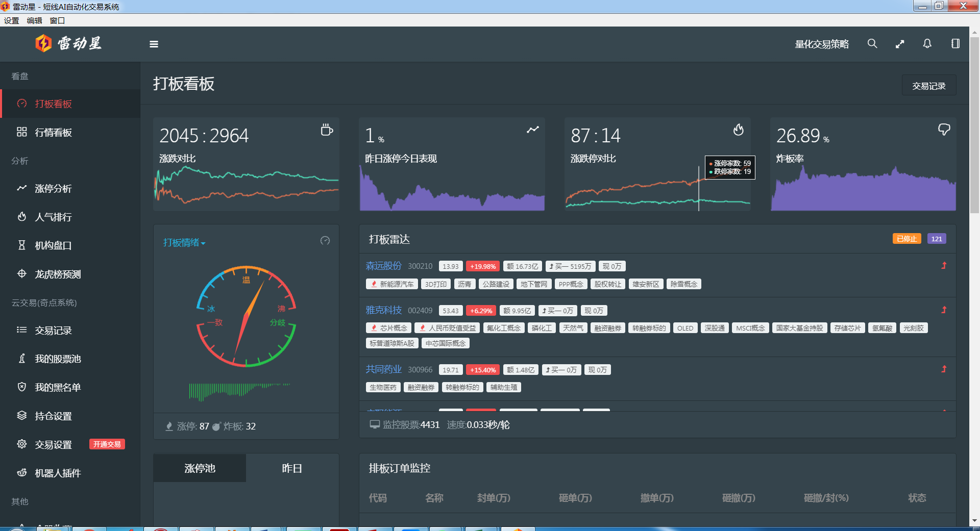This screenshot has height=531, width=980.
Task: Open 持仓设置
Action: pyautogui.click(x=70, y=416)
